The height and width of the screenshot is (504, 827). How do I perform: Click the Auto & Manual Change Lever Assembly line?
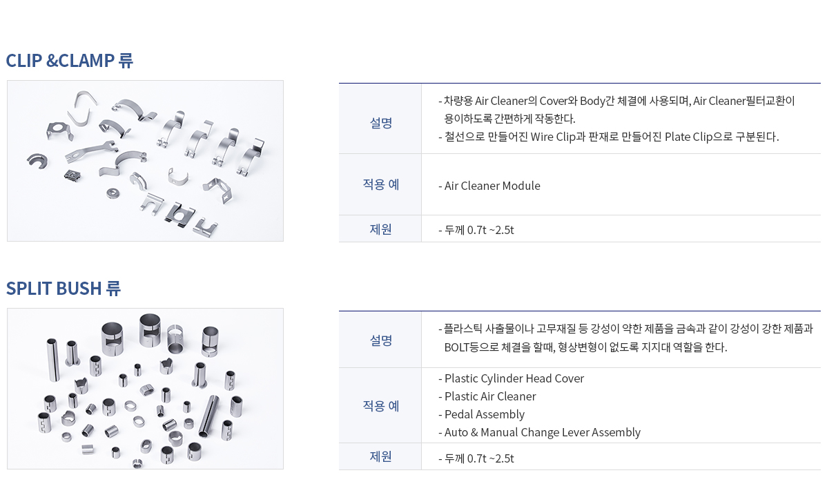(540, 432)
